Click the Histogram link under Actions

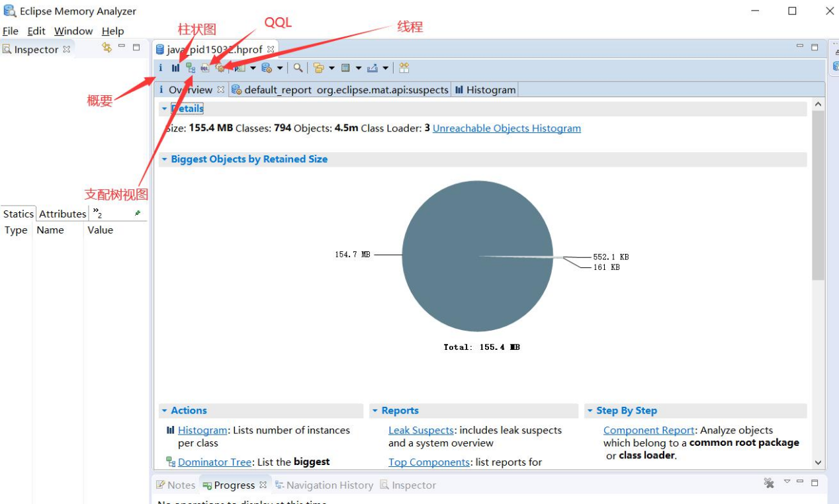click(202, 430)
